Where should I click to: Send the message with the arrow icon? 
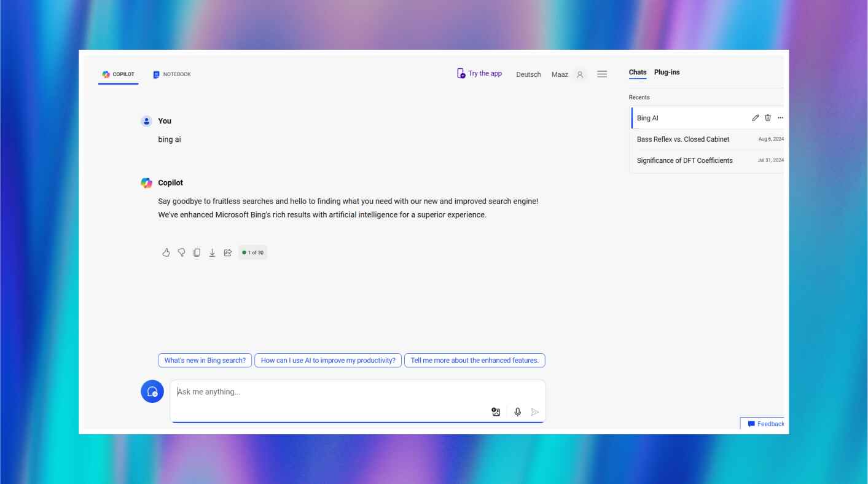[x=534, y=412]
